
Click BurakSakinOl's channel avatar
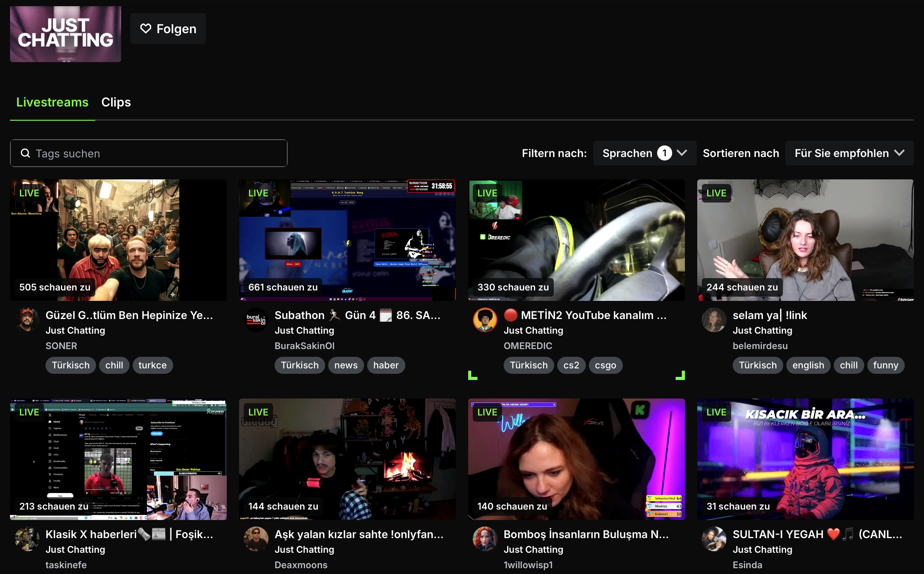coord(256,320)
